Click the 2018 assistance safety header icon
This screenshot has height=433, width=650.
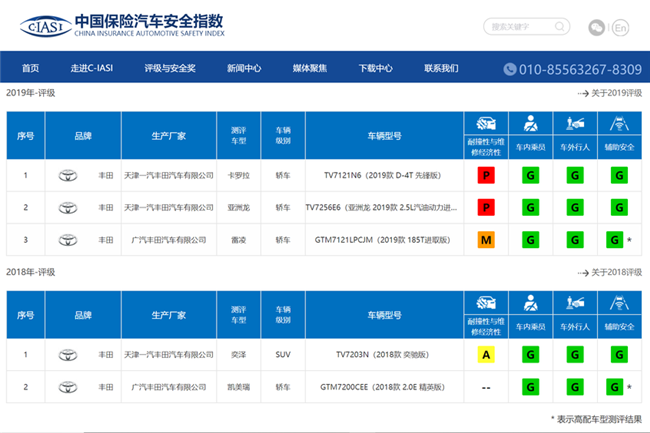pyautogui.click(x=619, y=302)
